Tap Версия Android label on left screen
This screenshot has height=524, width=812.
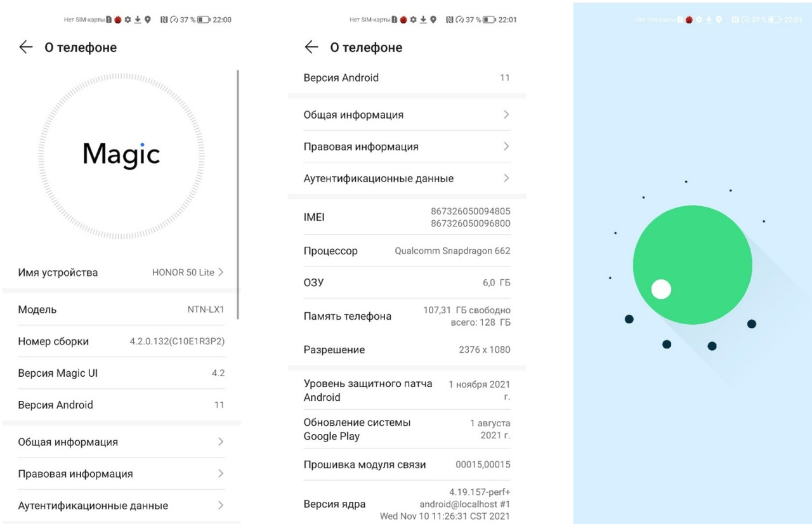[55, 405]
